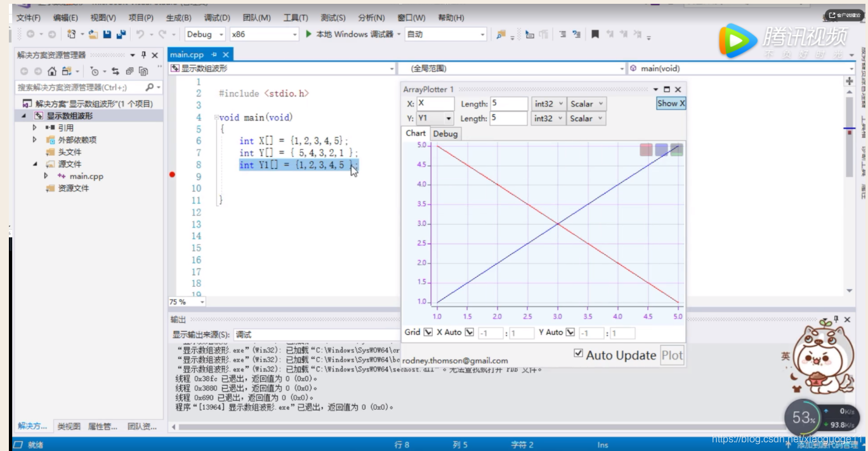The width and height of the screenshot is (868, 451).
Task: Open the x86 platform dropdown
Action: (x=264, y=34)
